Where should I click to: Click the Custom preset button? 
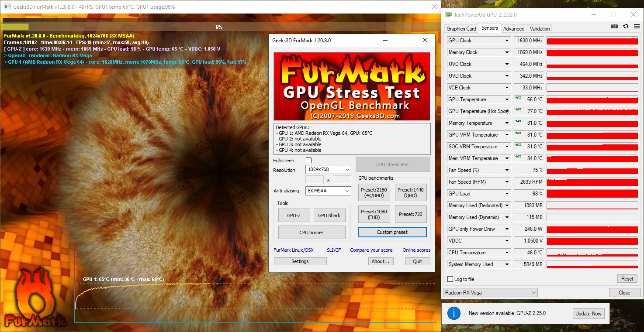(x=392, y=232)
